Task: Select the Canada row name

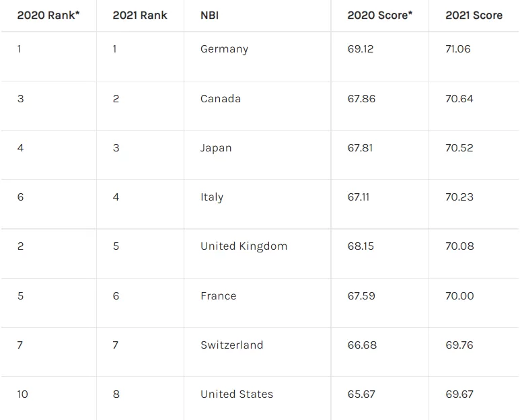Action: [221, 98]
